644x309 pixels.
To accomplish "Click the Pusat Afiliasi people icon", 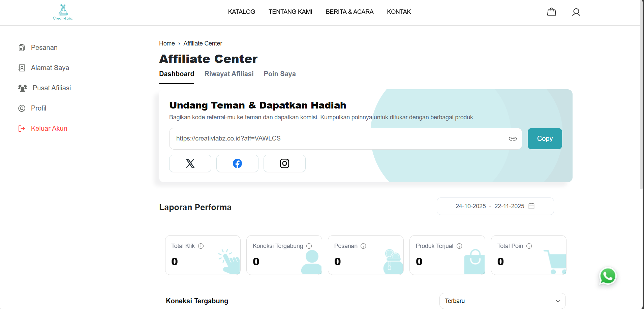I will click(22, 88).
